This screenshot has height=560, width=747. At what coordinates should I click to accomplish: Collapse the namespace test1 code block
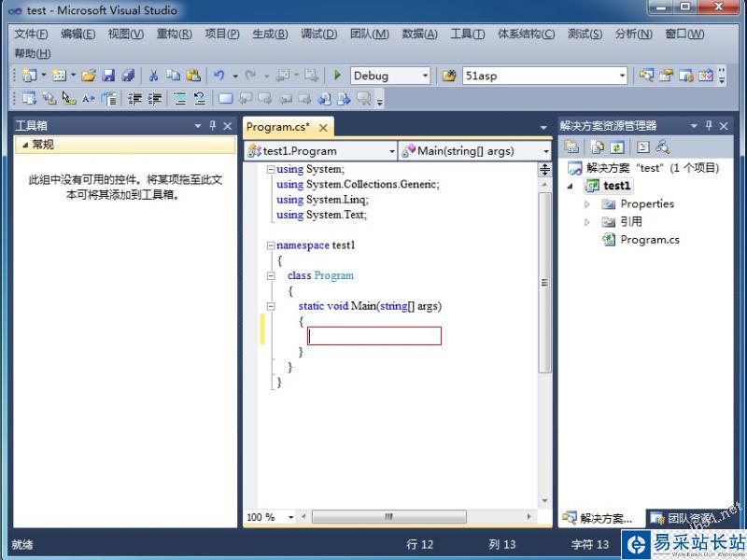271,245
